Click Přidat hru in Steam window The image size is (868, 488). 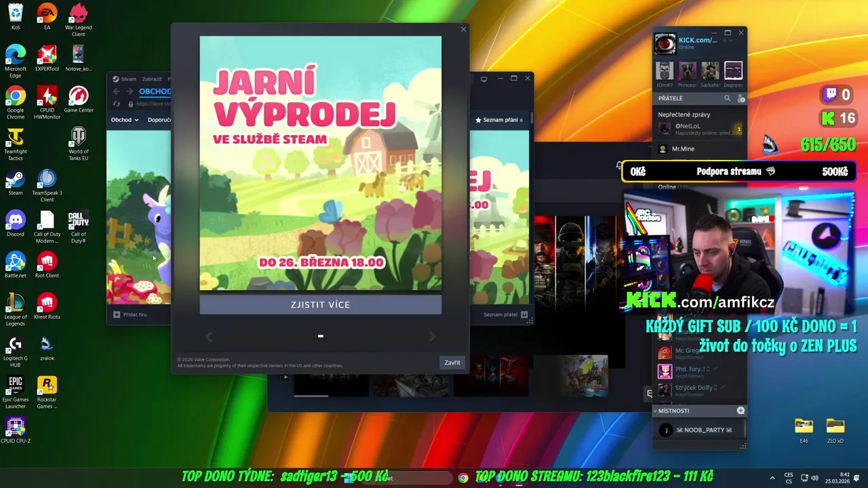pos(130,314)
